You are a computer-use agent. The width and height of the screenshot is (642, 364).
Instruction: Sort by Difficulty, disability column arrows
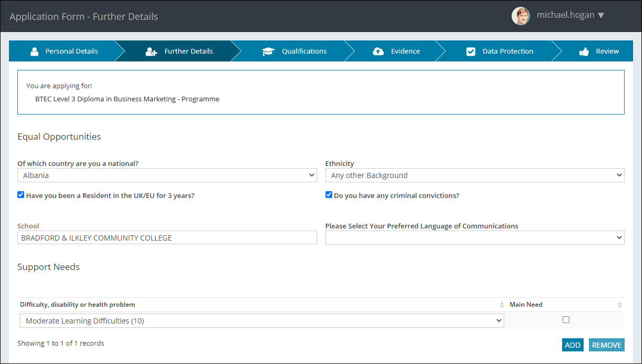pos(502,305)
